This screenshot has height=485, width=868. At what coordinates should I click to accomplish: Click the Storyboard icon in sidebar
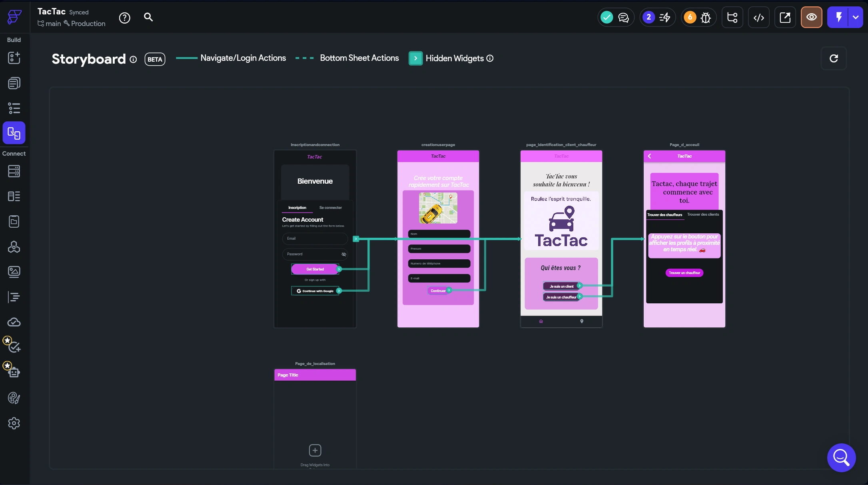click(14, 133)
